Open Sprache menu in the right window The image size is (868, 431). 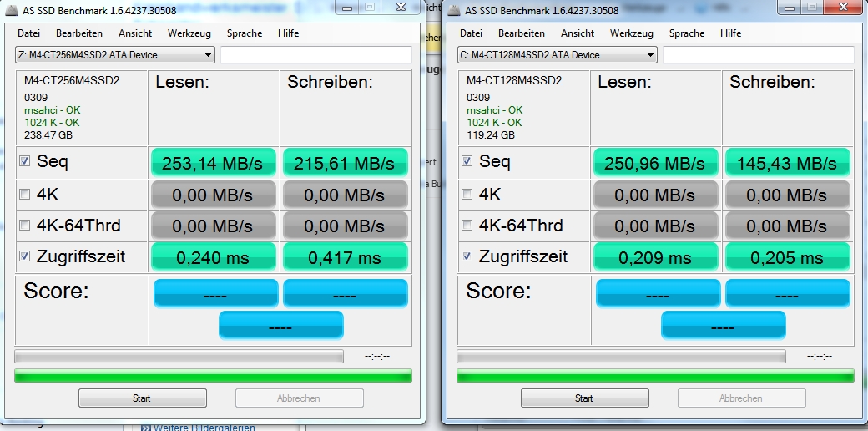pos(686,33)
